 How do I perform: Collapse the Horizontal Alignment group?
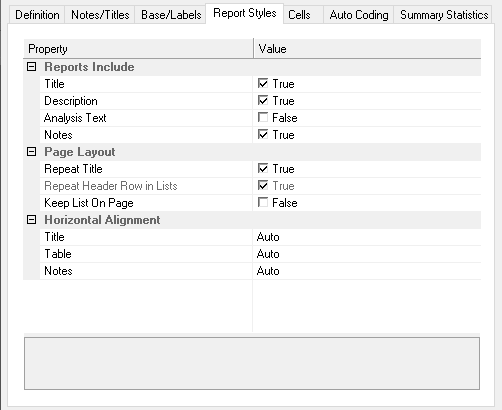coord(31,220)
